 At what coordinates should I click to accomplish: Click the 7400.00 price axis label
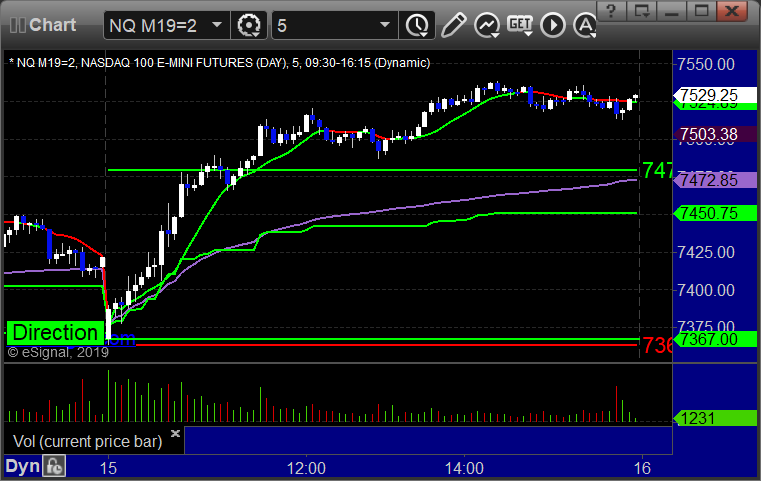(x=706, y=290)
